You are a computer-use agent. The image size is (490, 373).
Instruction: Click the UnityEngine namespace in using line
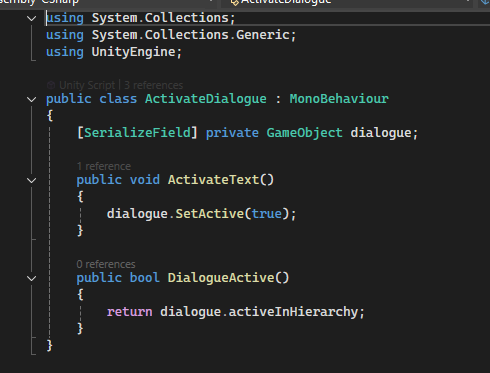pyautogui.click(x=133, y=52)
